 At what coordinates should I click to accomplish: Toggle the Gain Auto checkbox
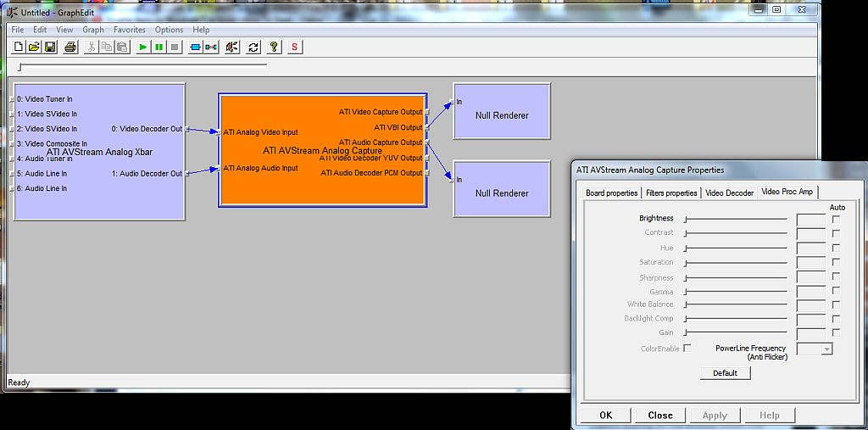[x=836, y=333]
